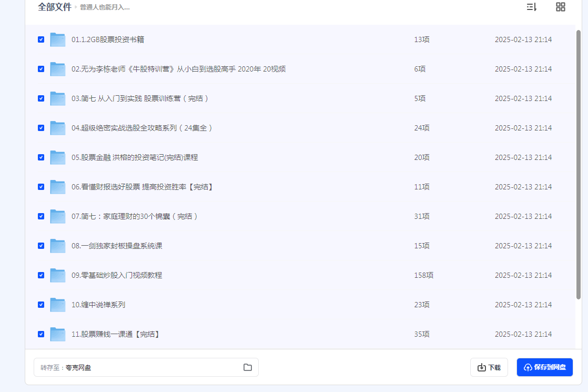This screenshot has height=392, width=588.
Task: Click the 下载 button
Action: [489, 367]
